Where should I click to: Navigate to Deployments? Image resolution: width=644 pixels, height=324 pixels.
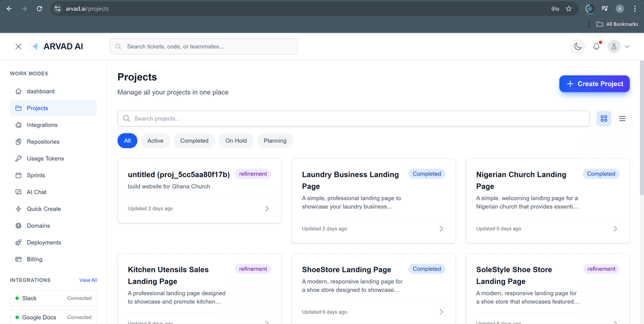43,242
